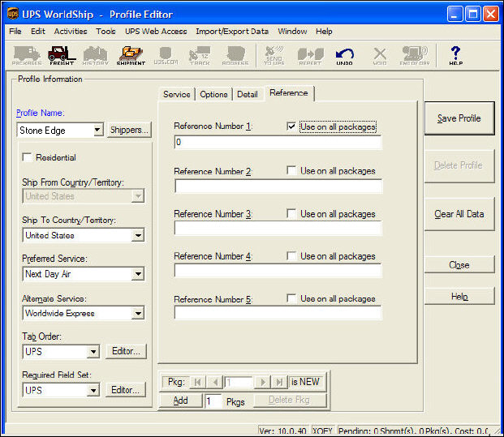Click the Profile Name link label

(41, 113)
